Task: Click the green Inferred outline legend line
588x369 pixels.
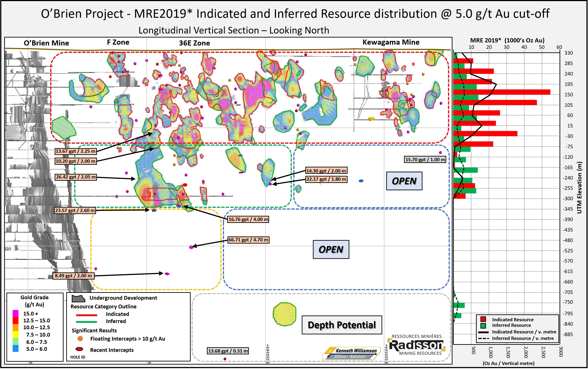Action: 86,322
